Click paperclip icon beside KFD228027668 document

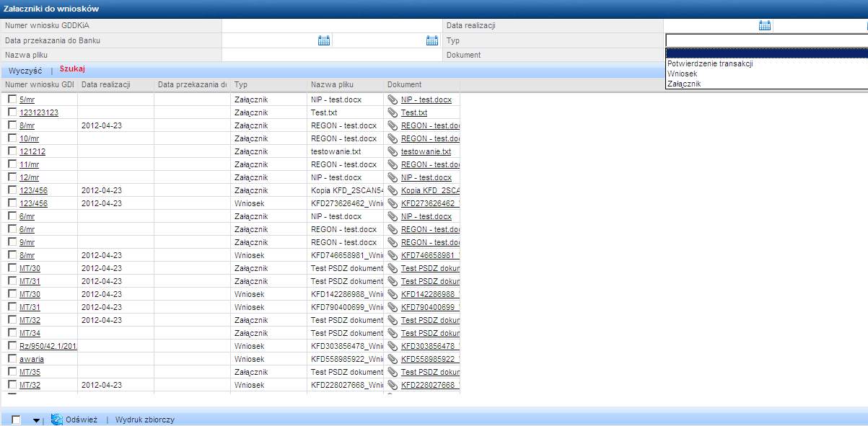coord(392,385)
